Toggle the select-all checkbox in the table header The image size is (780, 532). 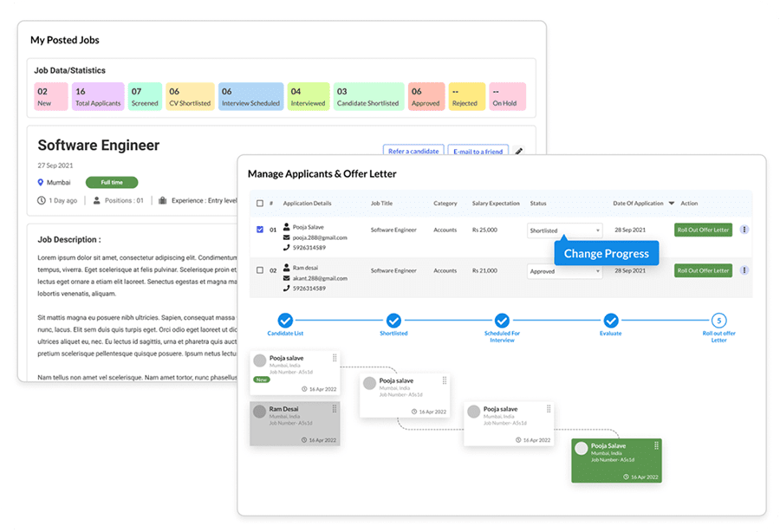tap(260, 204)
